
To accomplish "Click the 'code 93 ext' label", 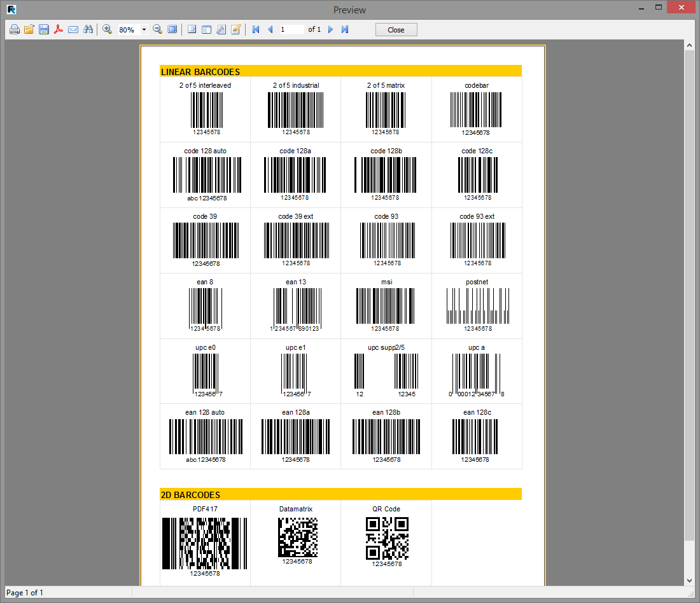I will coord(477,216).
